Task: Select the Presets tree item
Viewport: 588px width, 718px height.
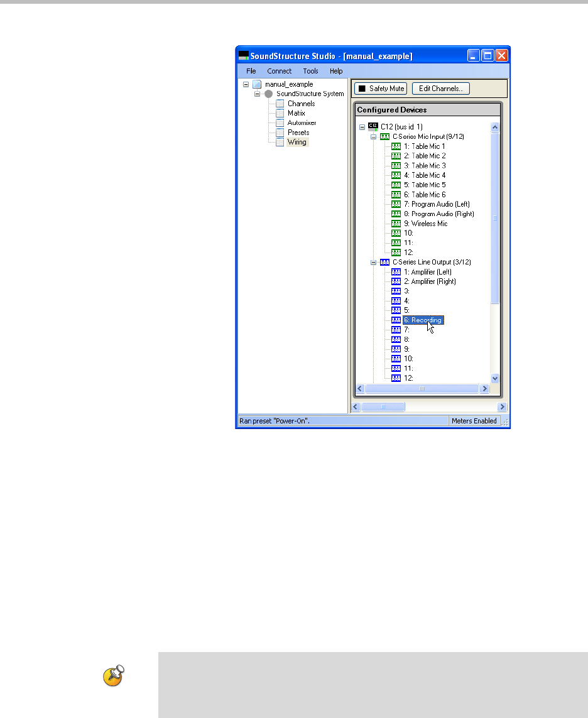Action: (x=298, y=133)
